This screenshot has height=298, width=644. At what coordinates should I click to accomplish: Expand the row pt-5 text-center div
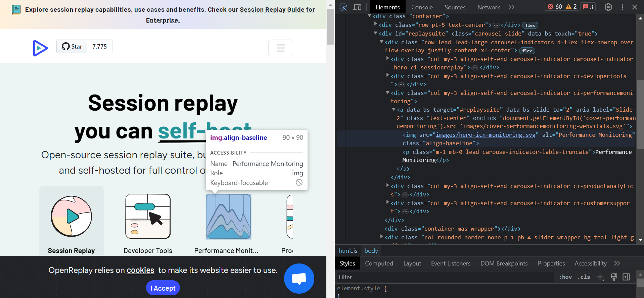(x=376, y=24)
